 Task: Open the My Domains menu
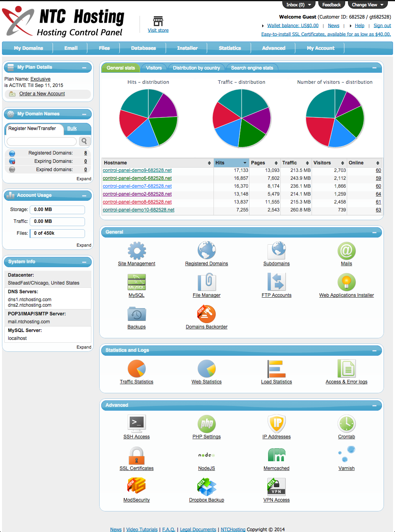tap(28, 48)
